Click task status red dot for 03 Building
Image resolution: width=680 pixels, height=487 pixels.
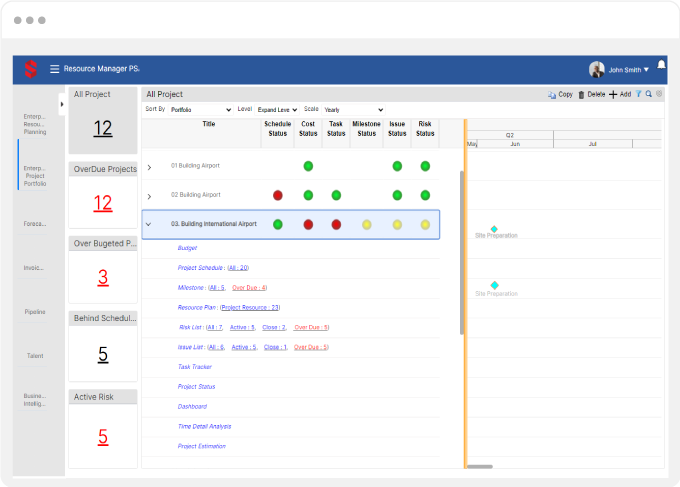[x=336, y=225]
